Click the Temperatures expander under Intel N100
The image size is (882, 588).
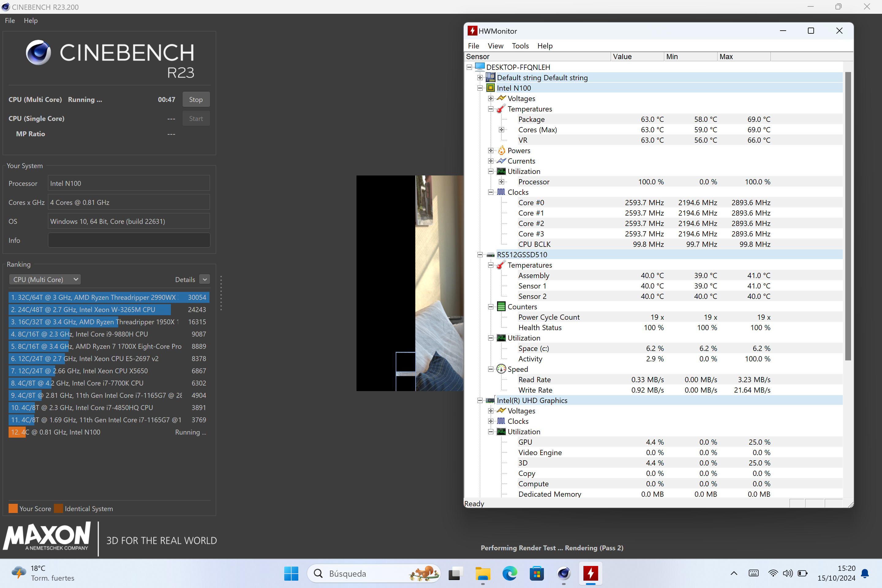(x=490, y=108)
